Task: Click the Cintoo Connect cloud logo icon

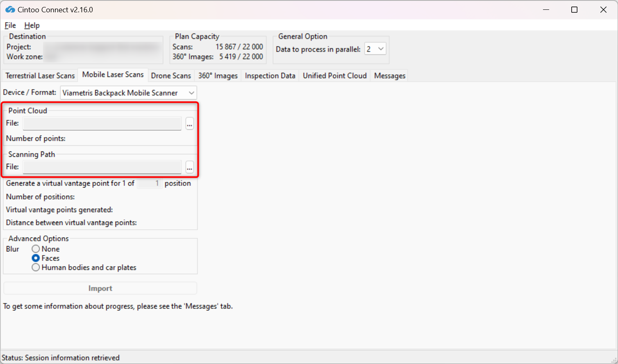Action: tap(10, 9)
